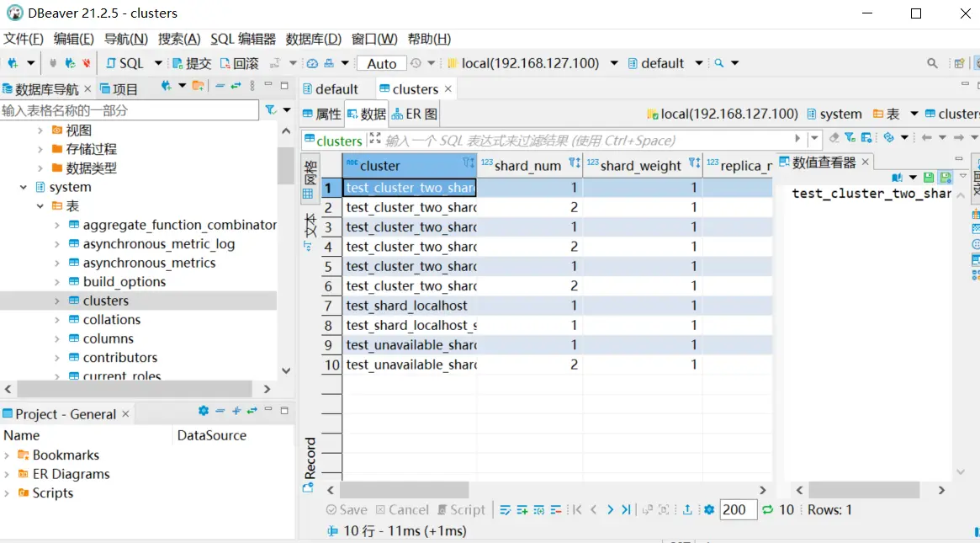Click the results settings gear icon

pyautogui.click(x=709, y=510)
